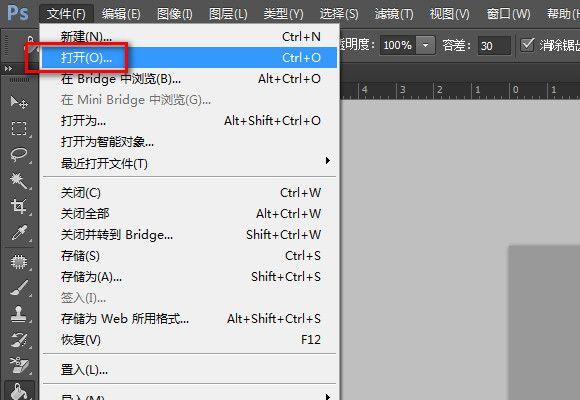Click 新建(N)... menu entry

[x=189, y=36]
